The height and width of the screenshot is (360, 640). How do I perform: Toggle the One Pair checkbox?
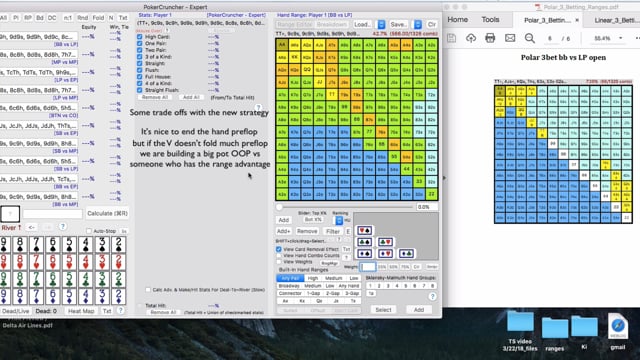(140, 43)
